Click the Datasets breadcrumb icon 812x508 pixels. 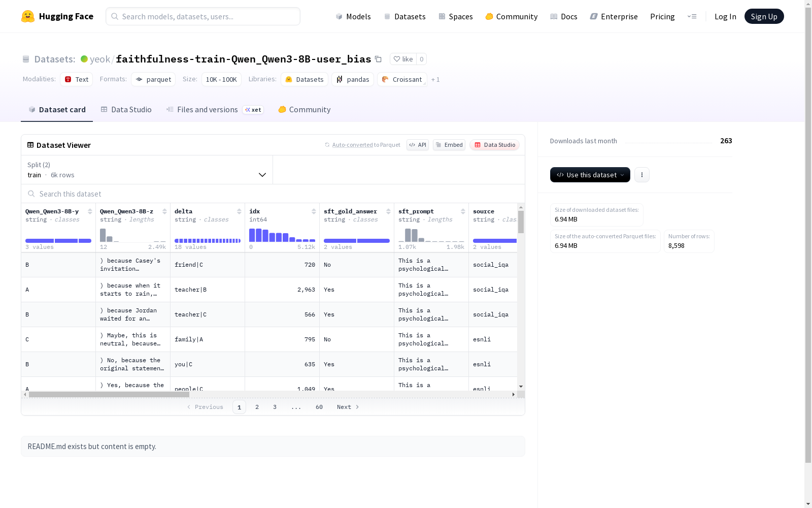click(x=26, y=59)
